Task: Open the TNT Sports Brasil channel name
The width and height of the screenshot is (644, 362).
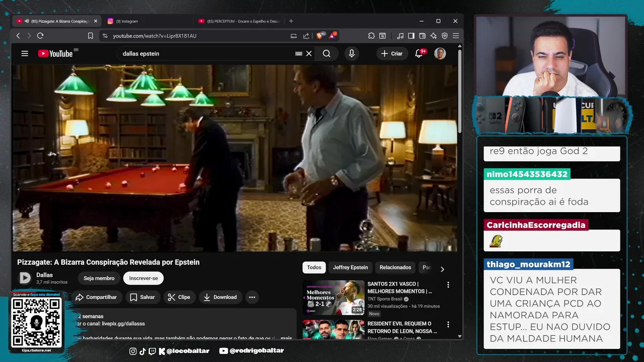Action: point(384,299)
